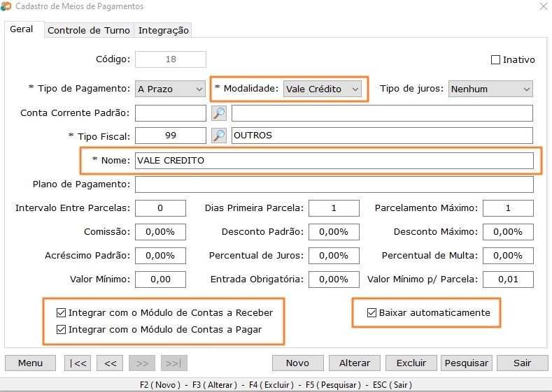Go to first record with |<< button
552x392 pixels.
78,363
